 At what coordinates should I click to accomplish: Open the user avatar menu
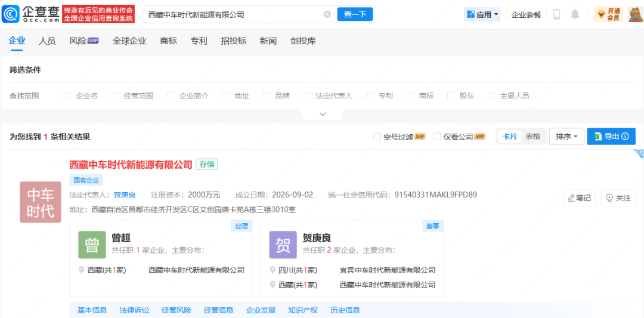coord(636,14)
